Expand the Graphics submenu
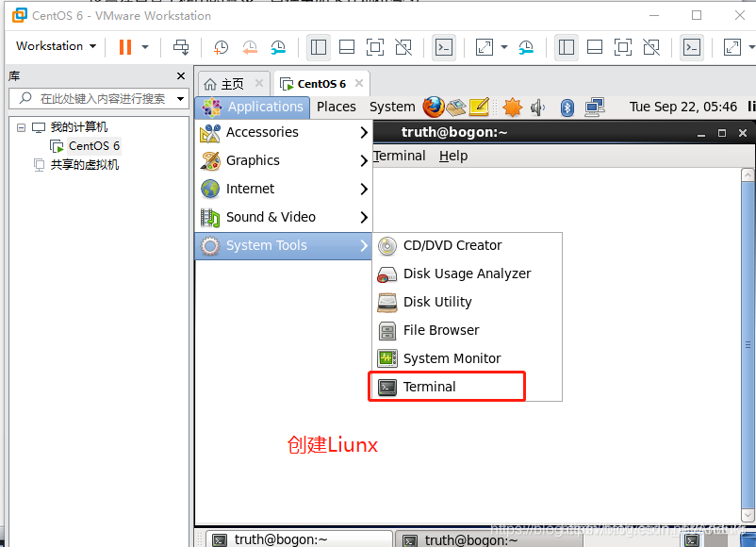This screenshot has height=547, width=756. coord(285,160)
